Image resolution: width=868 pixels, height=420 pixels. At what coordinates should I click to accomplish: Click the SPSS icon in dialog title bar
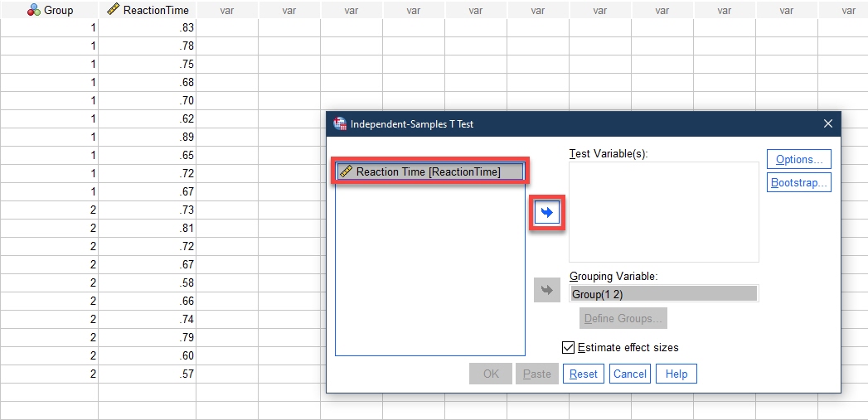[340, 124]
